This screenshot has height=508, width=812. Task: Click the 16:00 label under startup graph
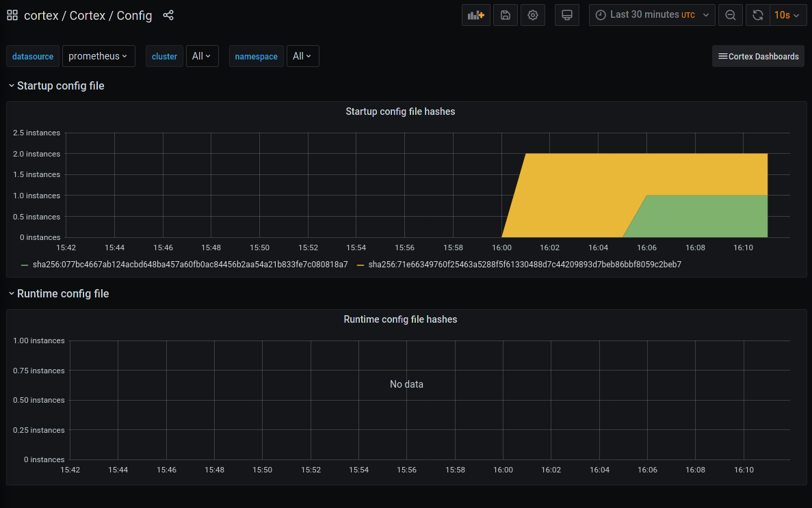[501, 248]
